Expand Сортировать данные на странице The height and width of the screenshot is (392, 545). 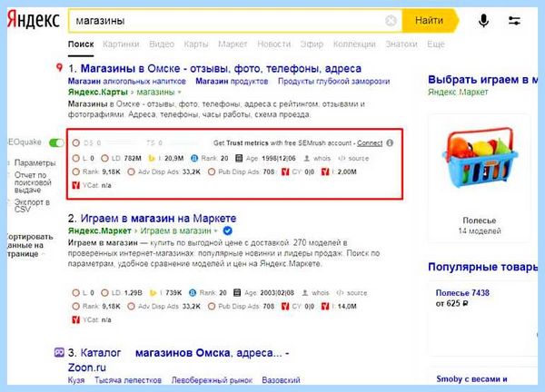coord(30,245)
